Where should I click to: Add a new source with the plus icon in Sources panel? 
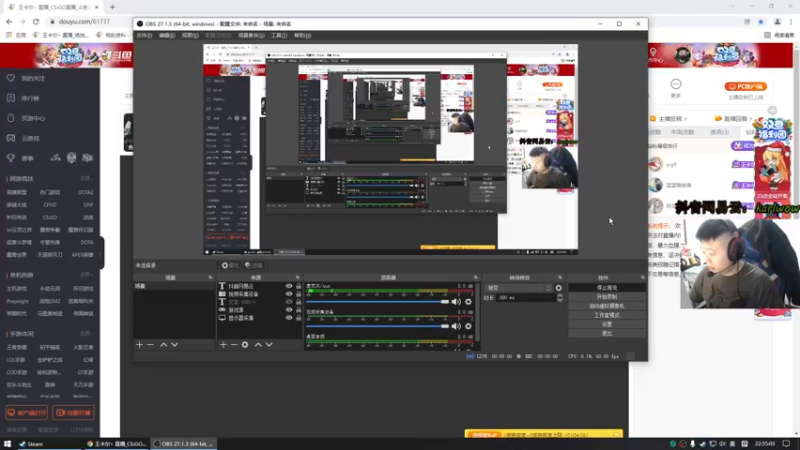click(x=223, y=345)
